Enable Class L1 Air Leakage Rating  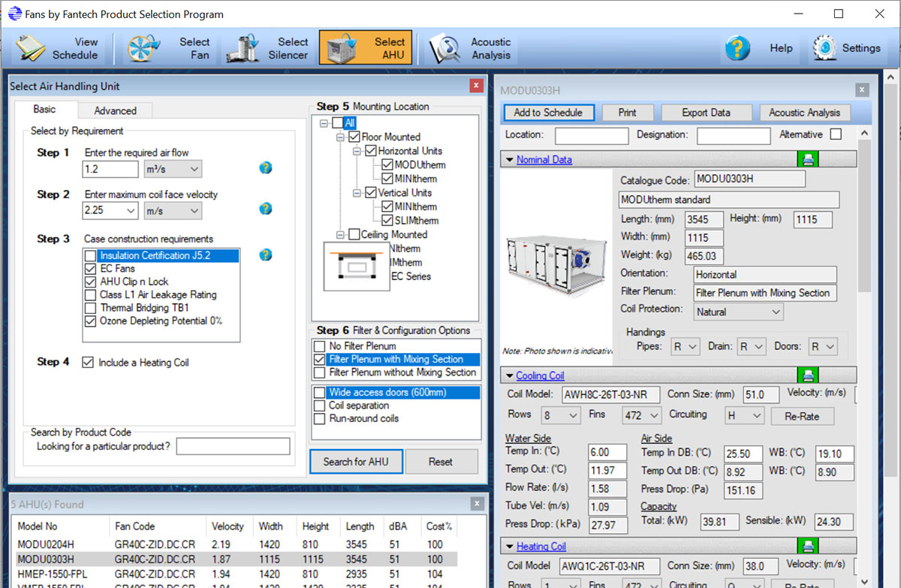pos(90,294)
